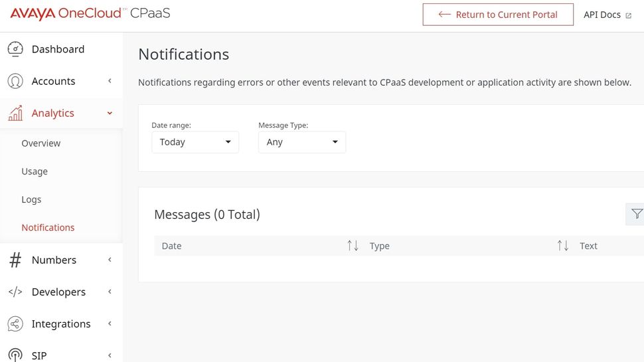This screenshot has width=644, height=362.
Task: Click the Developers code brackets icon
Action: (x=15, y=292)
